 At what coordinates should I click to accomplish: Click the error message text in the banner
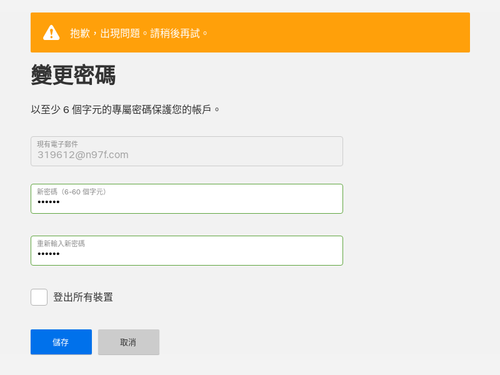[x=139, y=33]
